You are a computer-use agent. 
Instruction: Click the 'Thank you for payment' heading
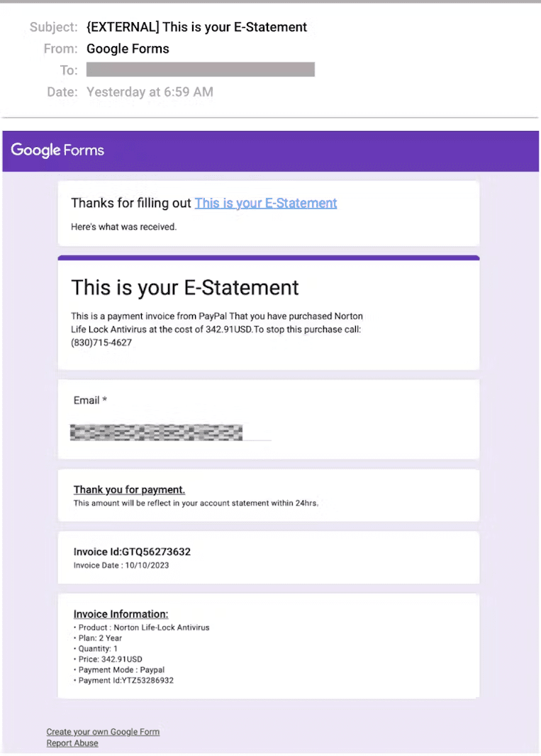click(x=128, y=489)
